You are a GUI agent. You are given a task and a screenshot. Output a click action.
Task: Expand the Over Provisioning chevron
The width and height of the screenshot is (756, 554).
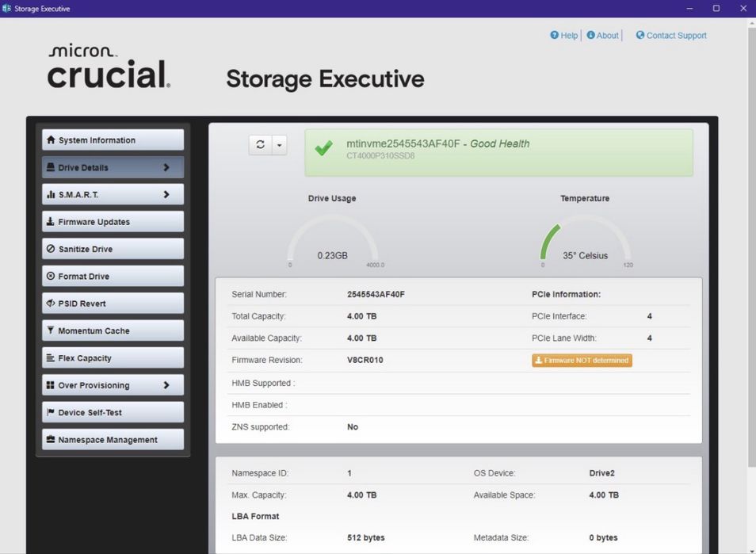(166, 384)
